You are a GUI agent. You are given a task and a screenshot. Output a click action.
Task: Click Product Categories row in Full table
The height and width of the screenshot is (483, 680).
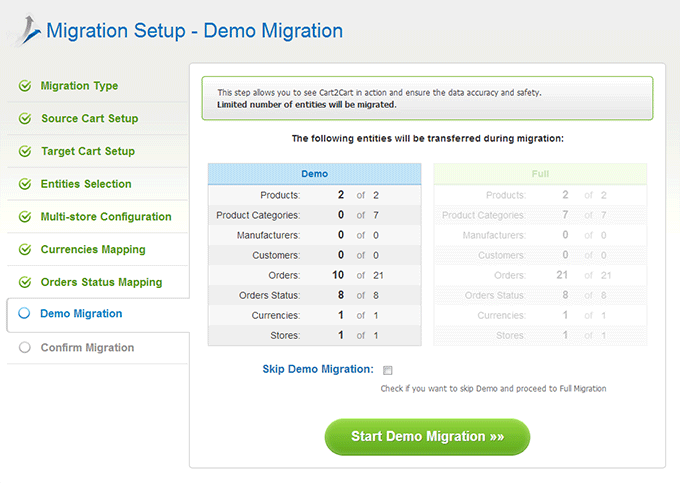pyautogui.click(x=540, y=215)
